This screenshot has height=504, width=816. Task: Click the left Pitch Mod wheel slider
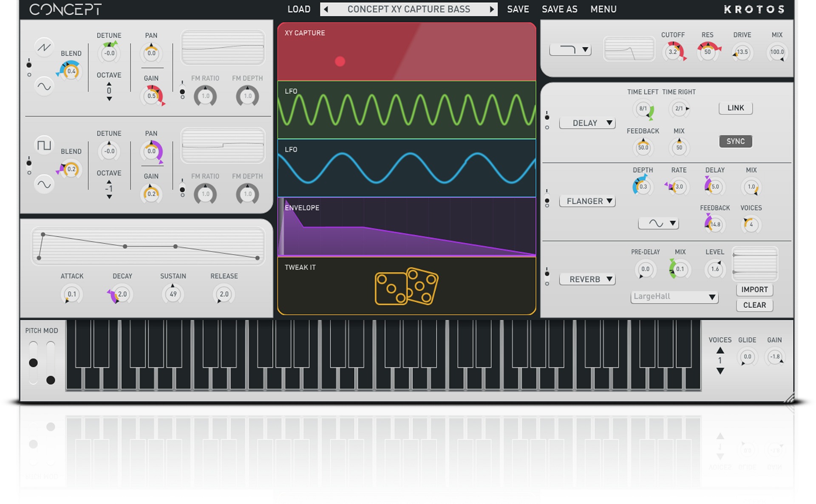pos(33,363)
